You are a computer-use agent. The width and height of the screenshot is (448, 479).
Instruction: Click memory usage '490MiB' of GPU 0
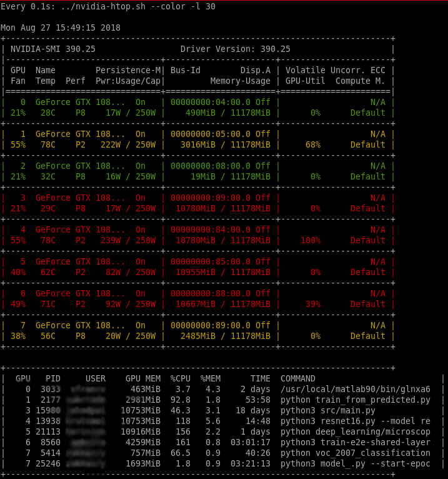[x=201, y=113]
